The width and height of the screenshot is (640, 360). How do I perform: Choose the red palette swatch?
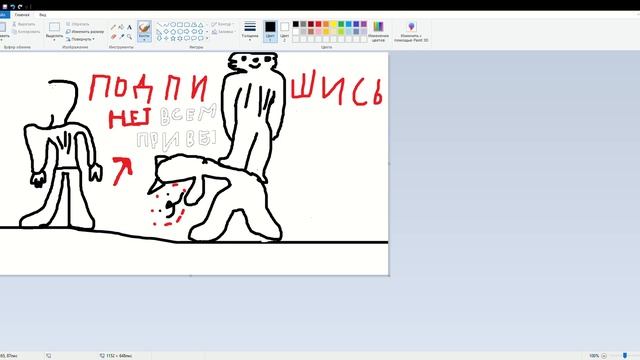pos(318,24)
